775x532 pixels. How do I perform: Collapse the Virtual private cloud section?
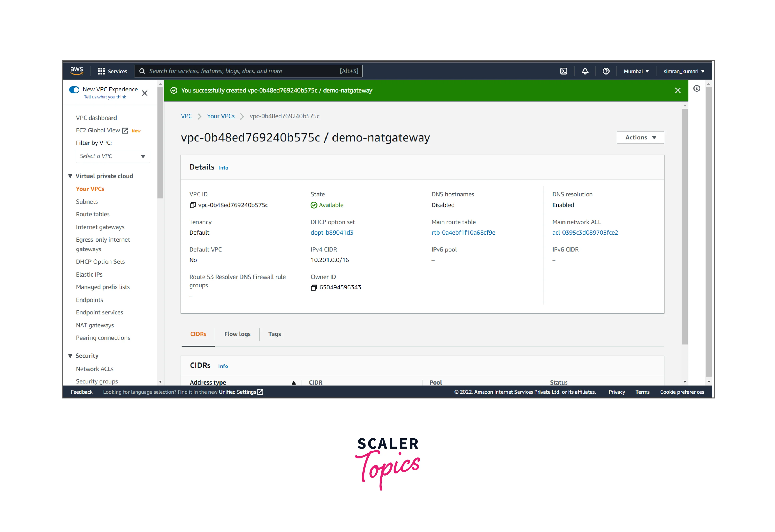(x=70, y=176)
